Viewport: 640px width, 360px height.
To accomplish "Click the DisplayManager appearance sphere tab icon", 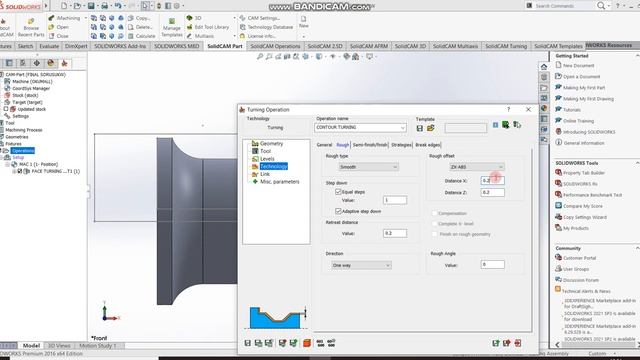I will pyautogui.click(x=51, y=63).
